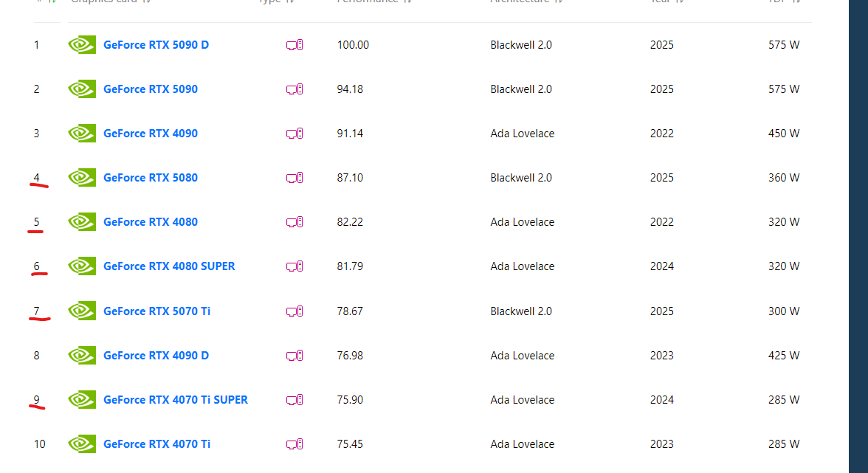Click 575 W in the RTX 5090 D row
The height and width of the screenshot is (473, 868).
784,45
